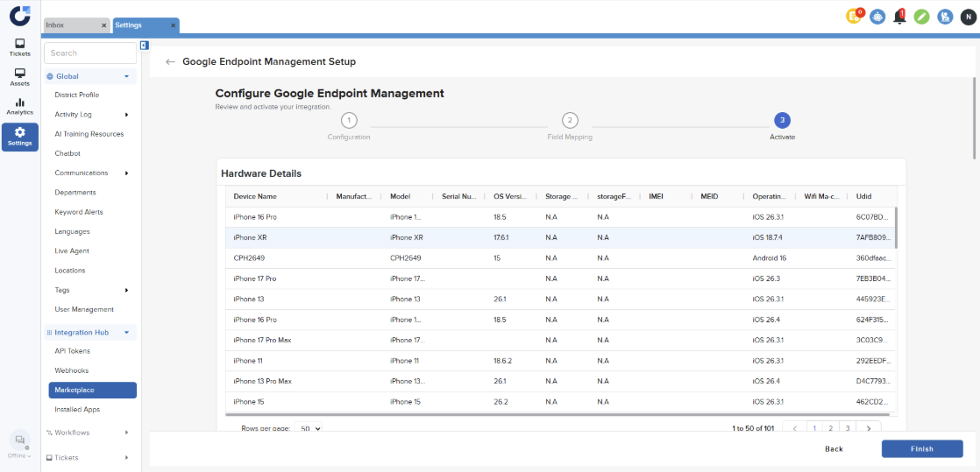
Task: Click the Back button
Action: point(834,448)
